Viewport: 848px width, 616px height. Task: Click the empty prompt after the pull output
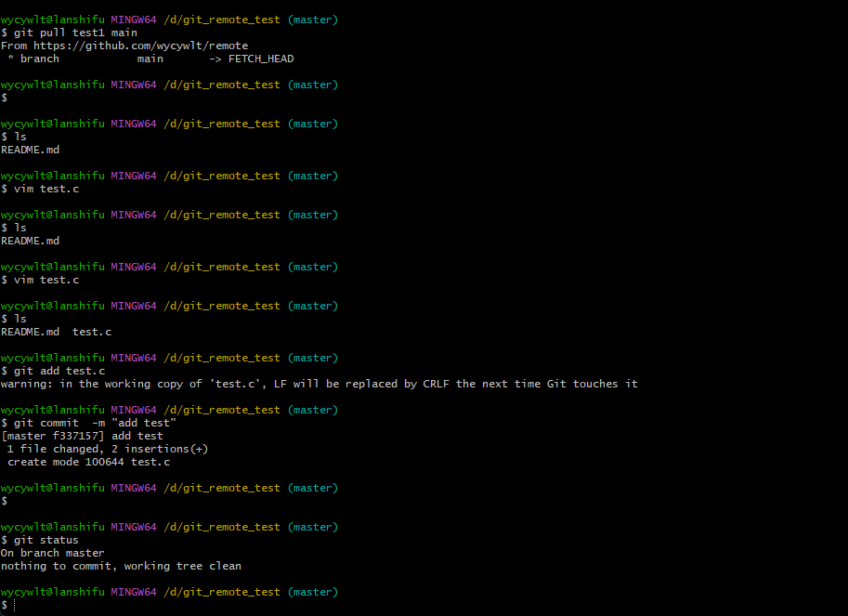[x=5, y=98]
